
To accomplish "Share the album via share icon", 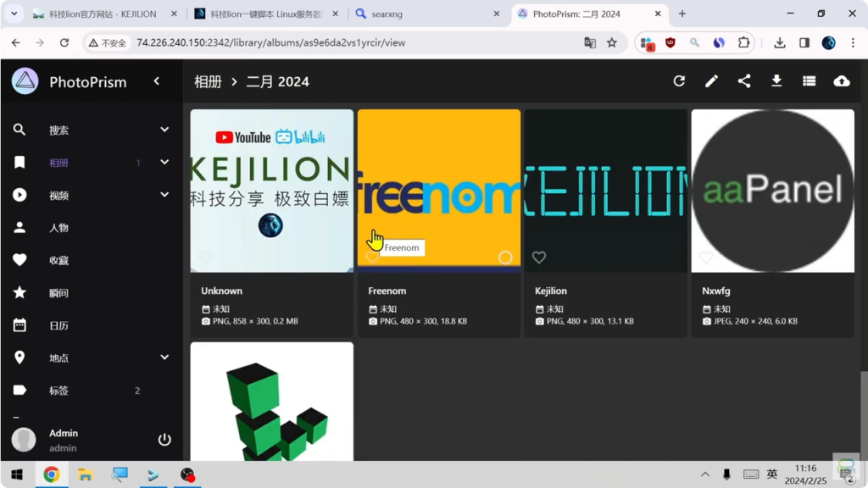I will click(x=744, y=81).
